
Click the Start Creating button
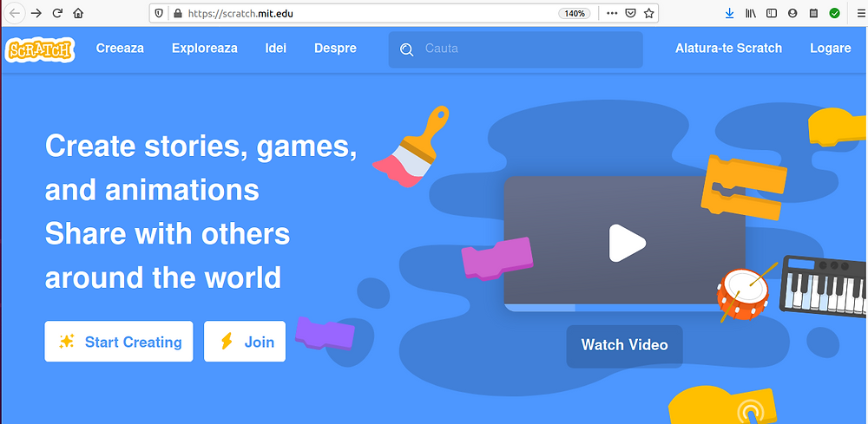click(119, 342)
